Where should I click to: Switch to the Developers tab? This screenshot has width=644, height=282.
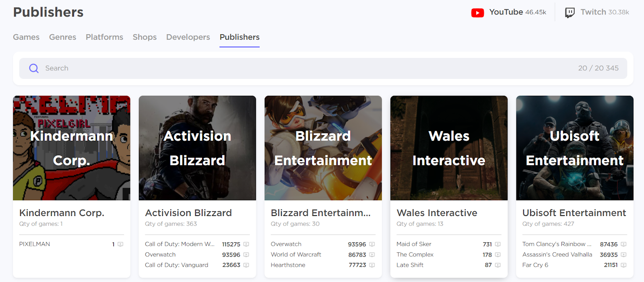188,37
